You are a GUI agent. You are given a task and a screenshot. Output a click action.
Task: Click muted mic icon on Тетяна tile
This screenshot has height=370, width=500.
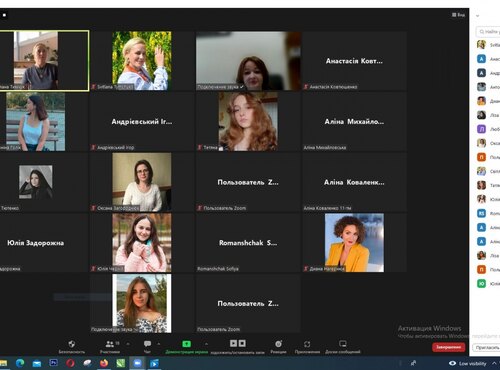200,147
